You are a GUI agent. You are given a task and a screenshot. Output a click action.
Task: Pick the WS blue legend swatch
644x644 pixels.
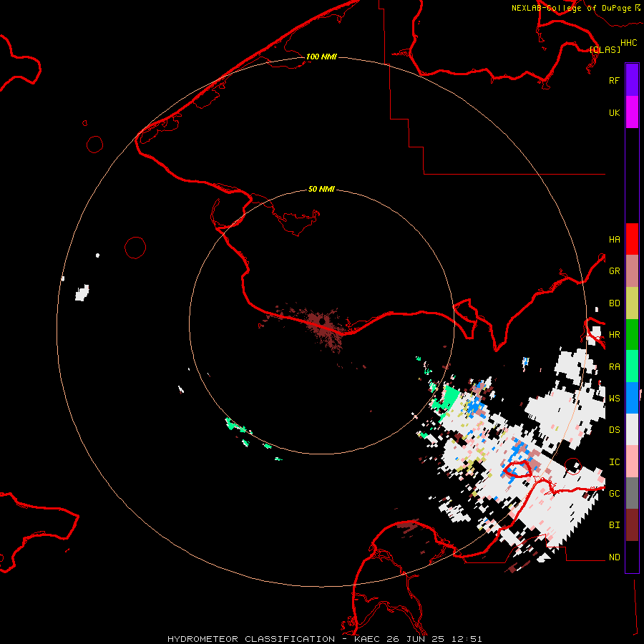point(632,398)
